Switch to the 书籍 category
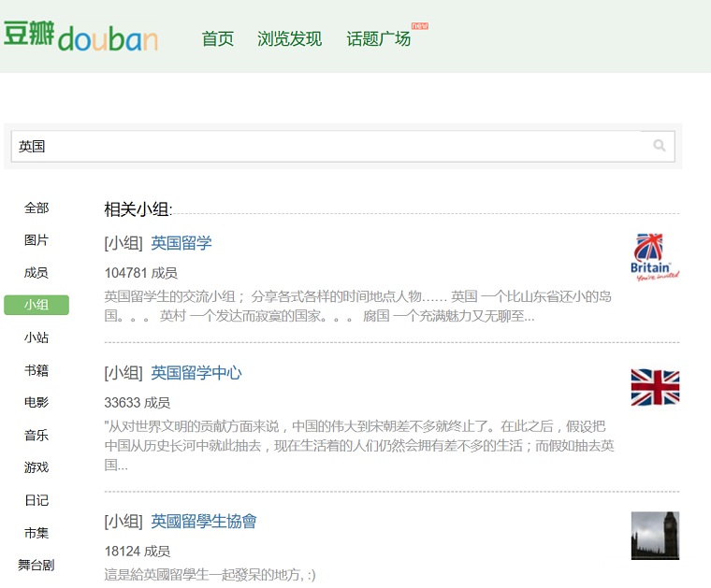The image size is (711, 588). (36, 370)
